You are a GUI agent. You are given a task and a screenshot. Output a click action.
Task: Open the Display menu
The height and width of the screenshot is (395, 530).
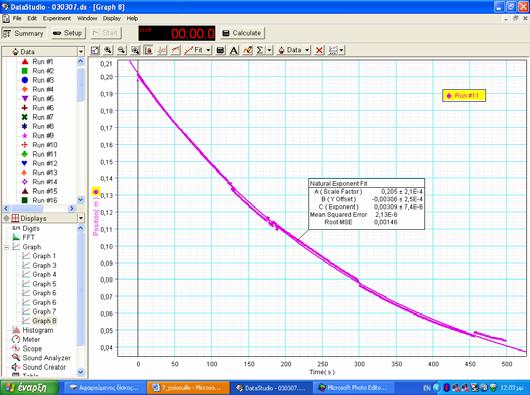coord(112,18)
